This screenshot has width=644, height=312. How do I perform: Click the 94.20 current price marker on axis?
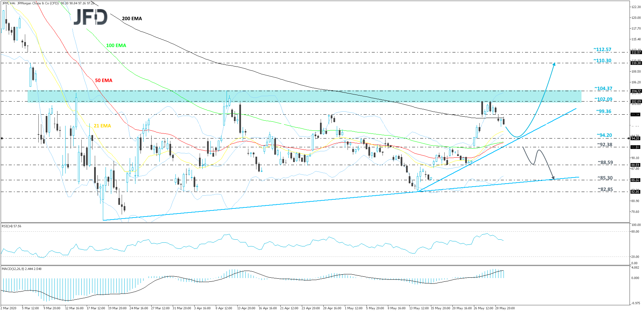[635, 138]
